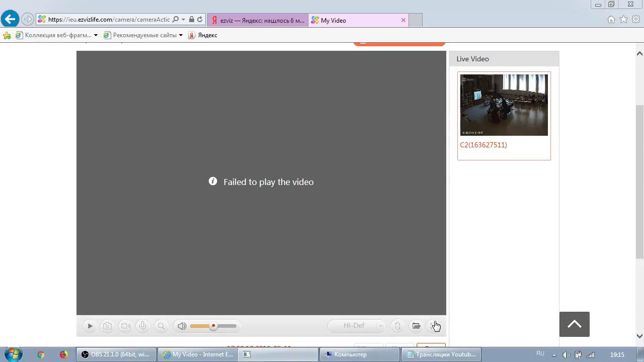Jump to page top with the up-arrow button
The width and height of the screenshot is (644, 362).
pyautogui.click(x=575, y=324)
